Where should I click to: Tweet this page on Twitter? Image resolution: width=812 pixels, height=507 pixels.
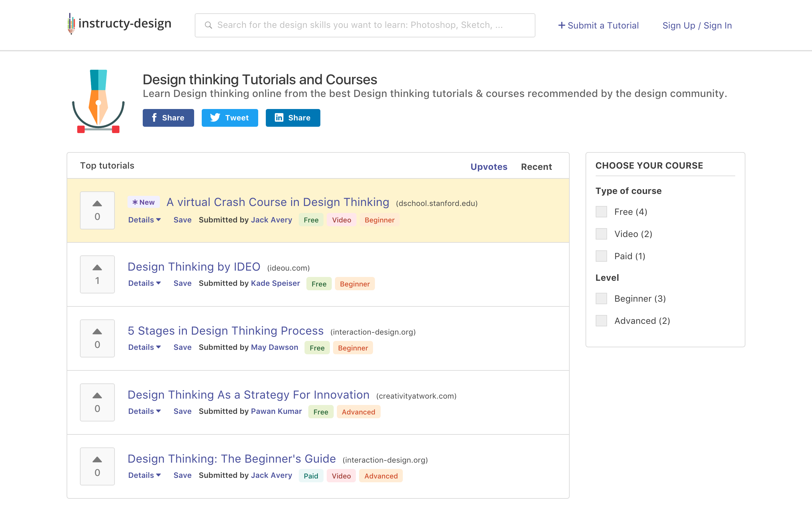pyautogui.click(x=230, y=118)
